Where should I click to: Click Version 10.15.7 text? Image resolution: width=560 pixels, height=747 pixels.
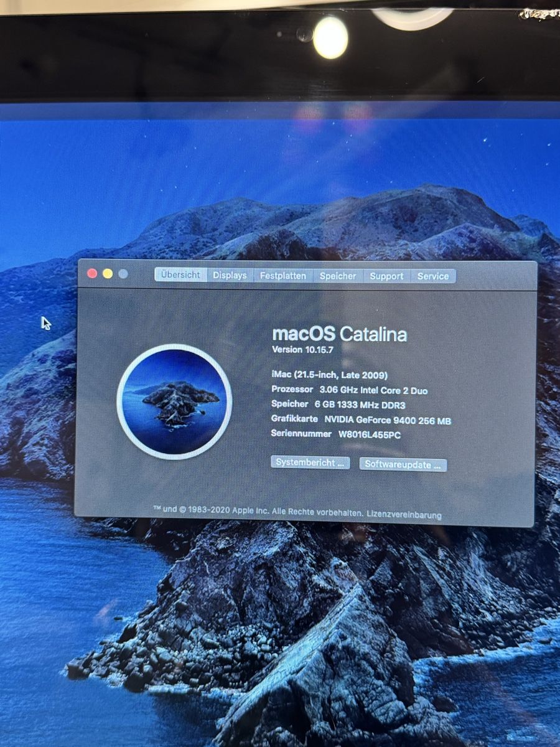pyautogui.click(x=303, y=350)
